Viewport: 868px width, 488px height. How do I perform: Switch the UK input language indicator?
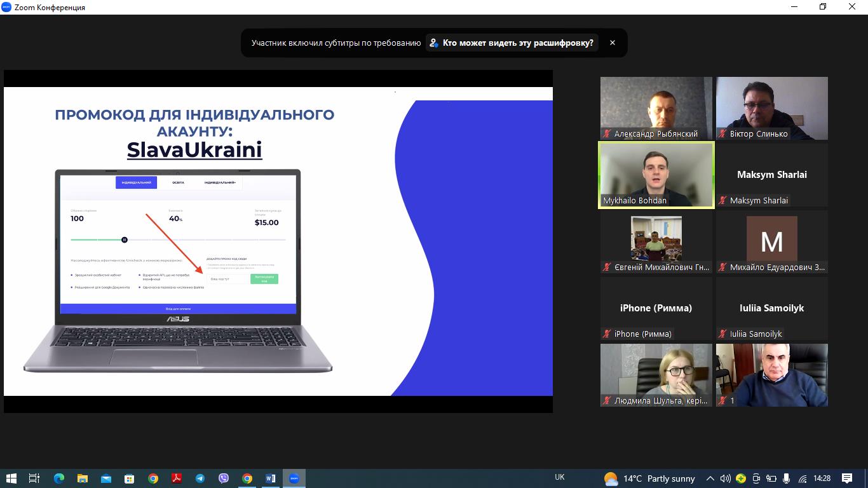[559, 477]
